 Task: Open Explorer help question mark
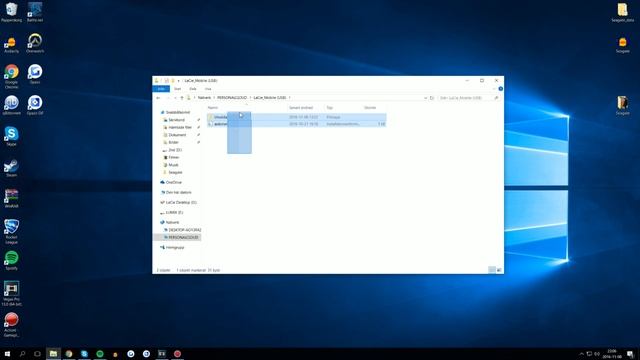(x=500, y=89)
